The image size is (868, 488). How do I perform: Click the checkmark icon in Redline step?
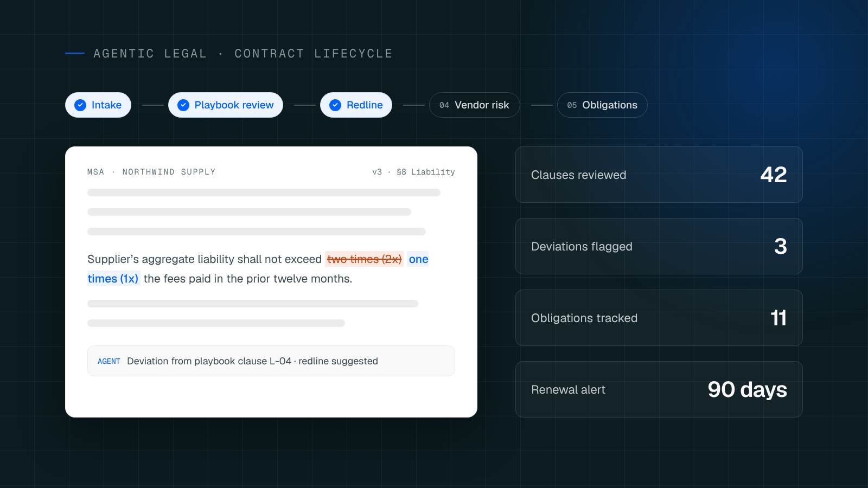(335, 105)
